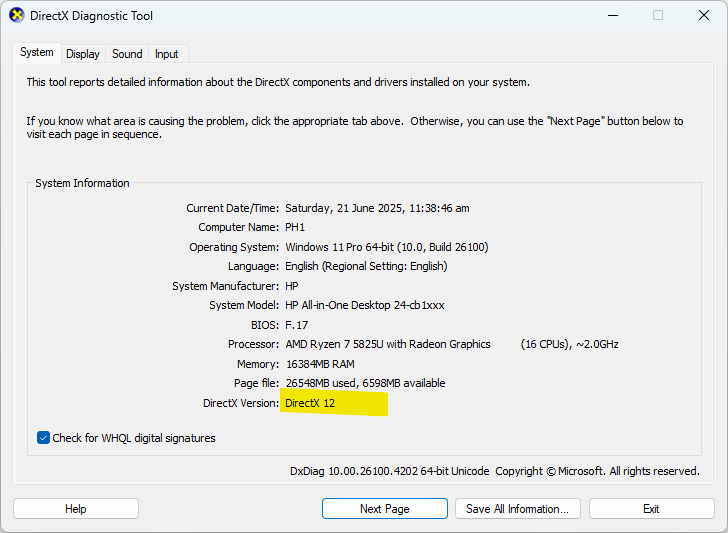This screenshot has height=533, width=728.
Task: Click the Next Page button
Action: point(384,509)
